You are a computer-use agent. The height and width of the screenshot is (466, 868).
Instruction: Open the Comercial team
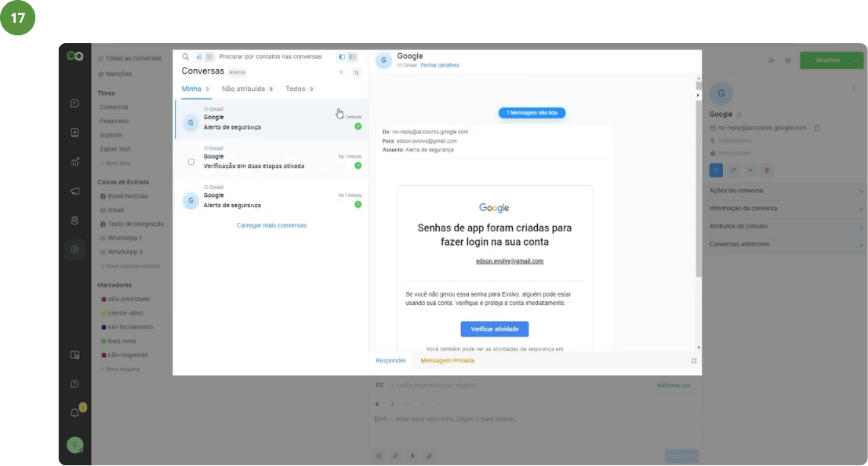coord(114,107)
